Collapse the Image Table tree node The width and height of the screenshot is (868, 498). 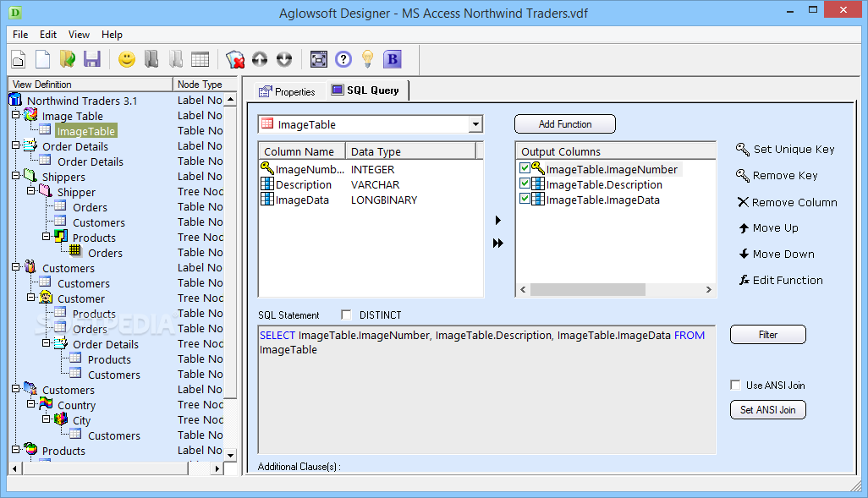[x=16, y=114]
